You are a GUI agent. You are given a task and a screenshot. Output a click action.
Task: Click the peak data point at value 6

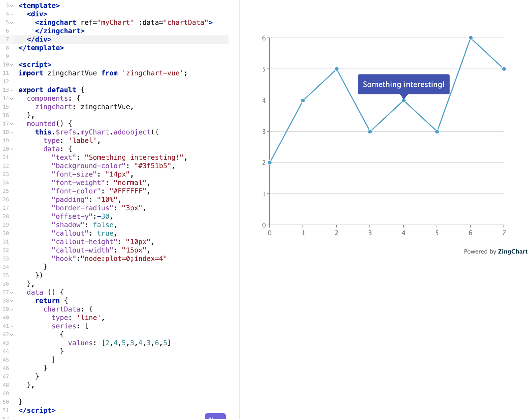(471, 38)
